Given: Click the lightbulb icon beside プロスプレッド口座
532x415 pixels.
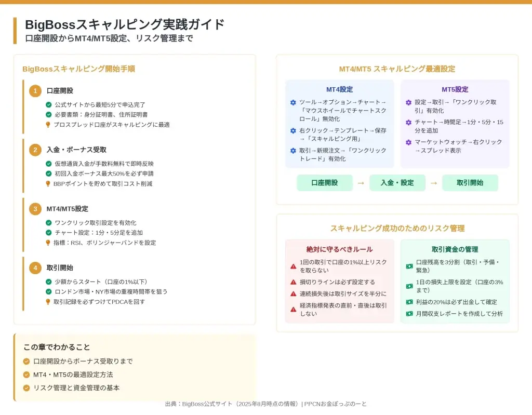Looking at the screenshot, I should pos(48,125).
